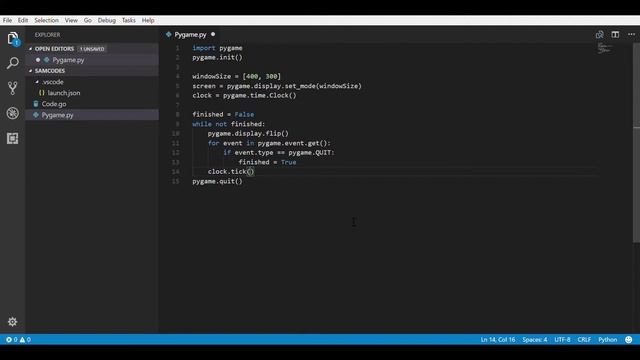Click the pygame.init() line
The width and height of the screenshot is (640, 360).
pos(217,58)
